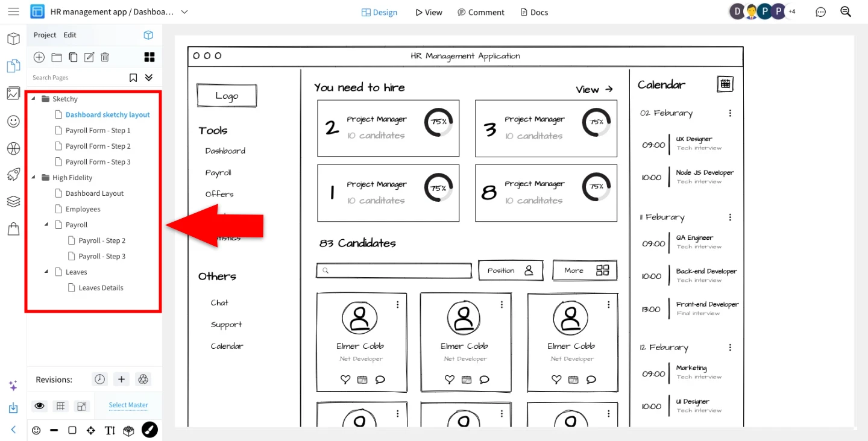Image resolution: width=868 pixels, height=441 pixels.
Task: Collapse the sidebar with the back chevron
Action: coord(13,430)
